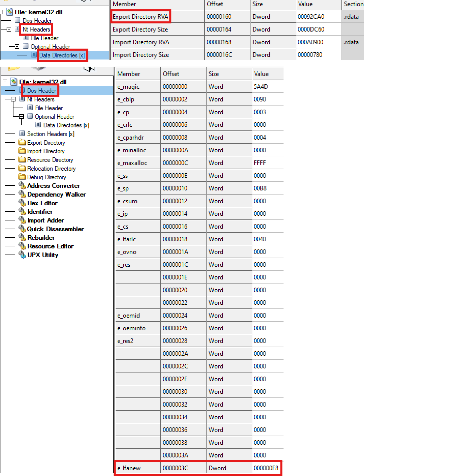This screenshot has height=476, width=455.
Task: Open the Import Adder entry
Action: pyautogui.click(x=46, y=220)
